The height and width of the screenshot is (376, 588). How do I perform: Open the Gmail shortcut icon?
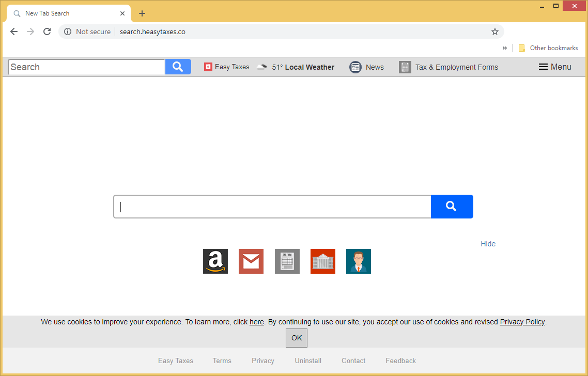[x=251, y=261]
